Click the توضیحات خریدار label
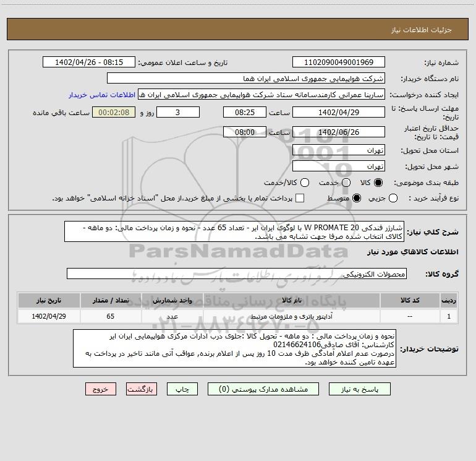 click(x=429, y=349)
